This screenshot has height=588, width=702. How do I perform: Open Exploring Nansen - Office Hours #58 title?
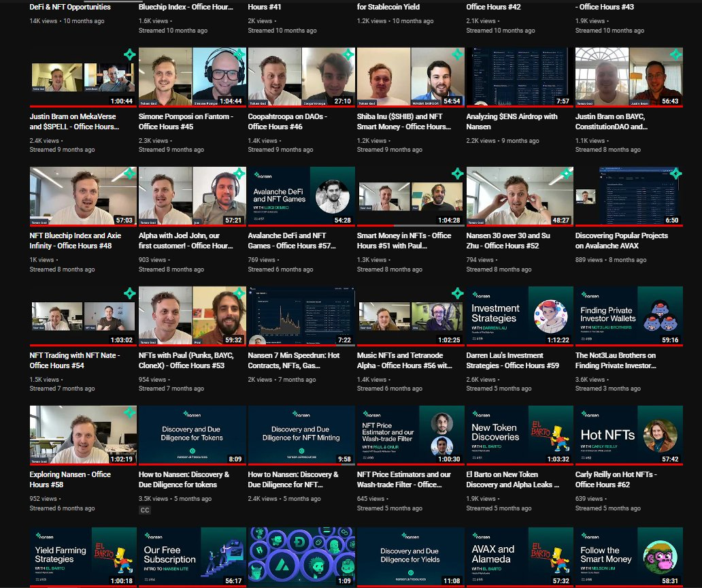coord(70,479)
